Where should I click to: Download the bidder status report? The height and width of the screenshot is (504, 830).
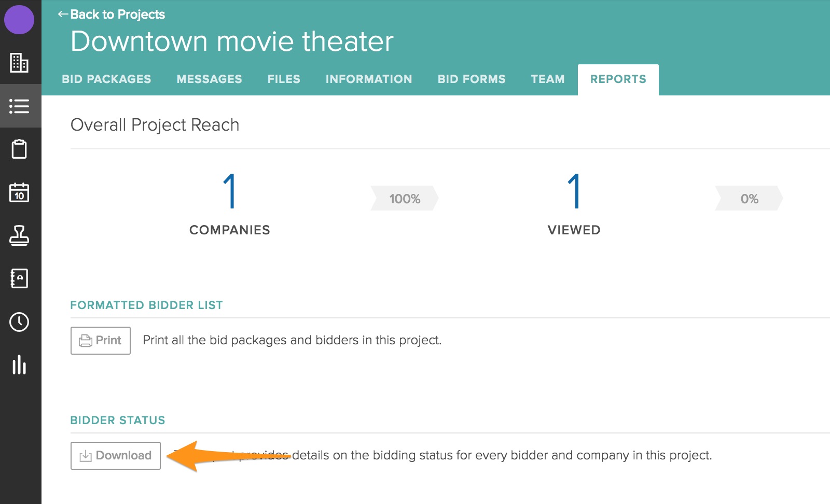click(x=116, y=456)
